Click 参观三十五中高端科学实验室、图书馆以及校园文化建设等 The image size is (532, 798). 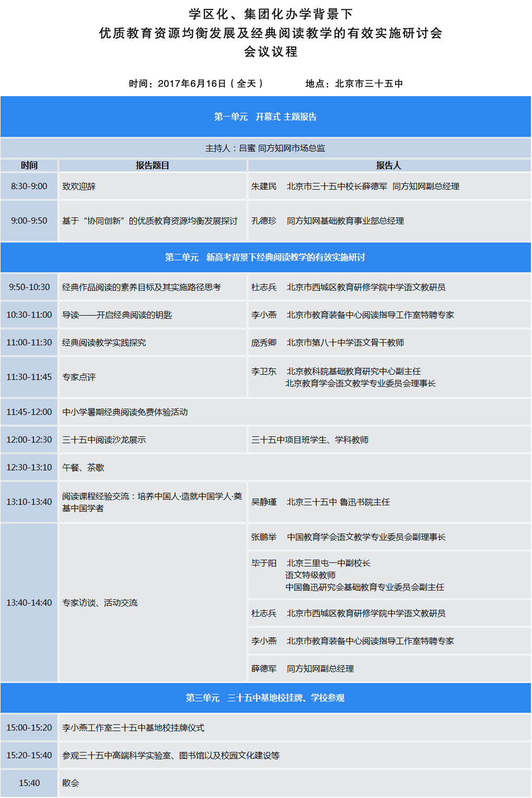pos(171,756)
